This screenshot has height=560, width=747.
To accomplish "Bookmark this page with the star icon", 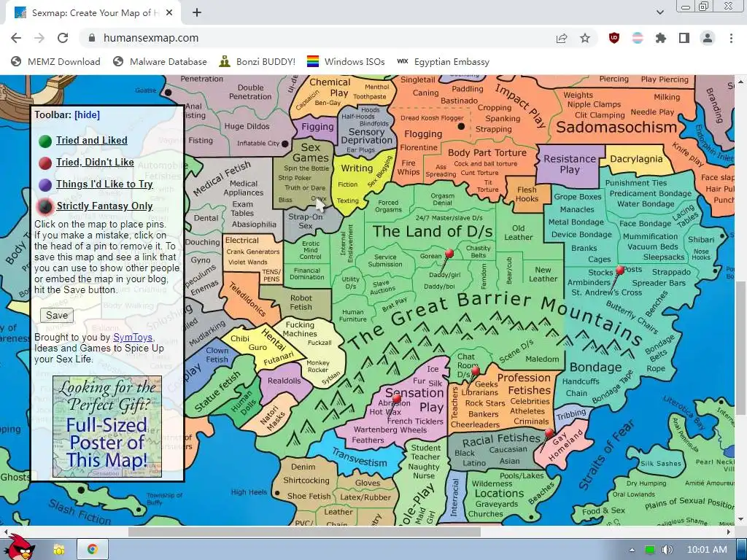I will tap(585, 38).
